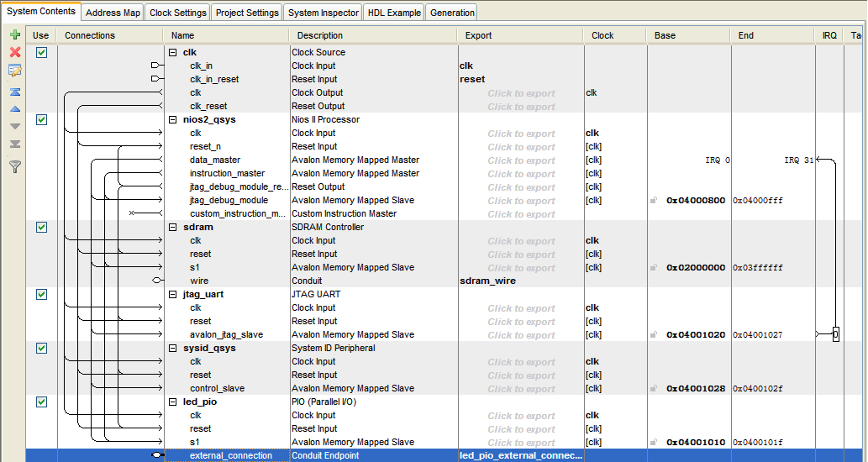Collapse the led_pio tree node
This screenshot has height=462, width=868.
pos(173,402)
